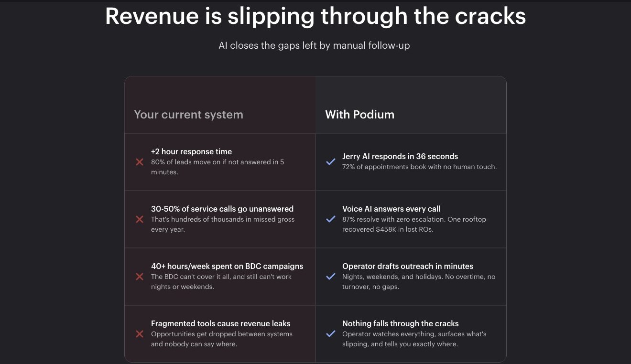Click Operator drafts outreach in minutes title
This screenshot has height=364, width=631.
(408, 266)
